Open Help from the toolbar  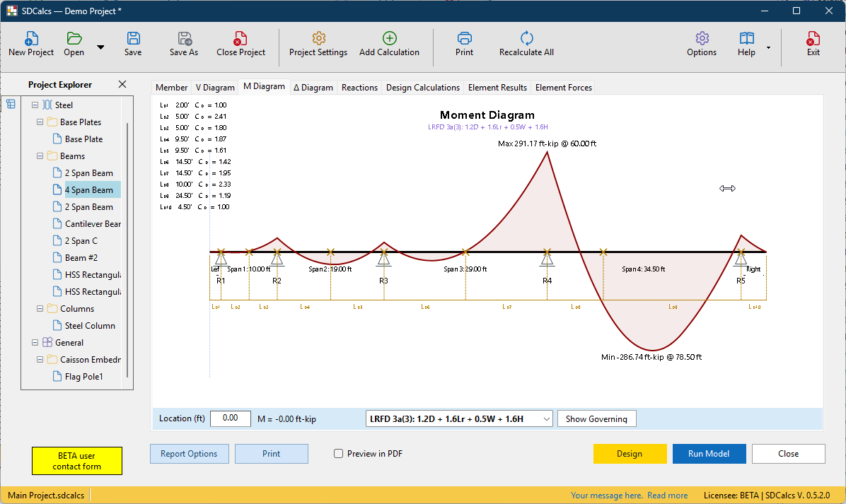pos(747,44)
